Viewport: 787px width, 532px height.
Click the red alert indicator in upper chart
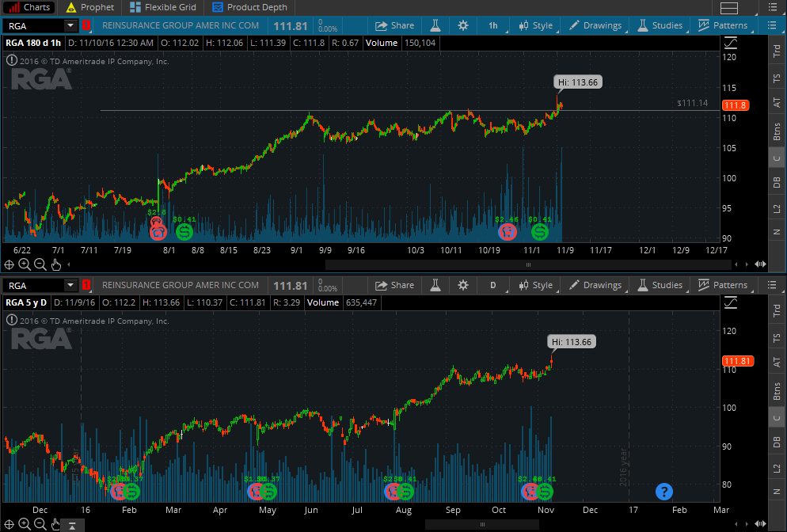coord(86,25)
